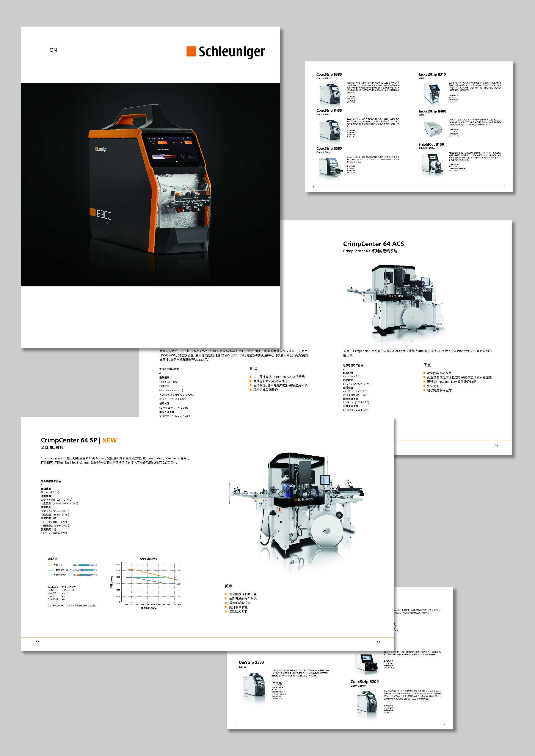Click the advantage "处理端有或无防水栓或端子的单芯线和同轴应用"

click(459, 377)
